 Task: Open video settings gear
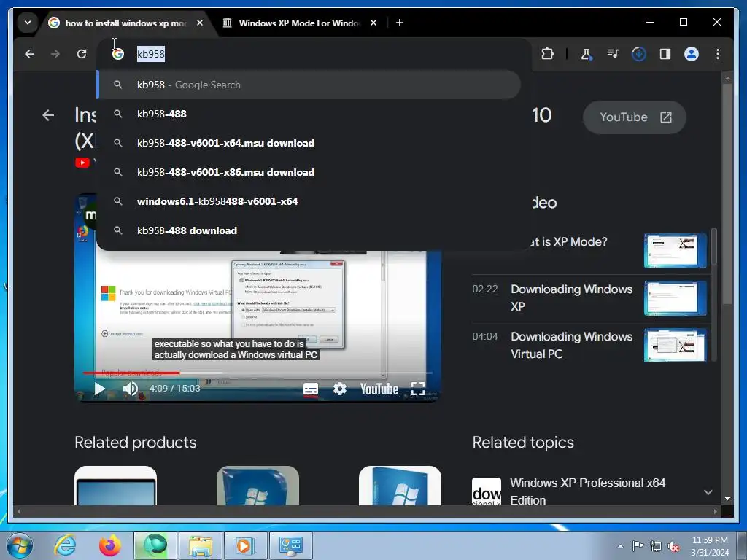point(340,389)
